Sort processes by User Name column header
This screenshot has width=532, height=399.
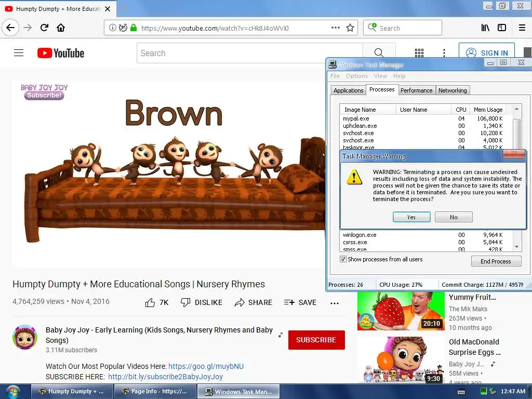(423, 110)
